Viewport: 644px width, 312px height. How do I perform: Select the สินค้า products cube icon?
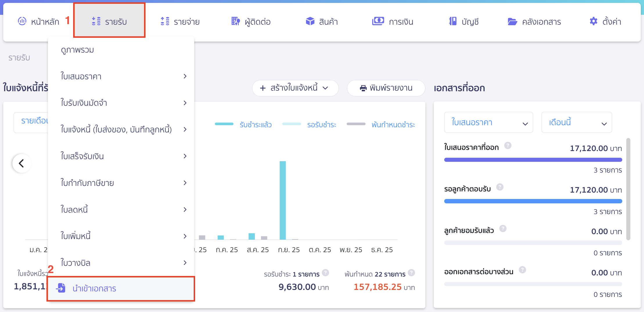pos(310,21)
